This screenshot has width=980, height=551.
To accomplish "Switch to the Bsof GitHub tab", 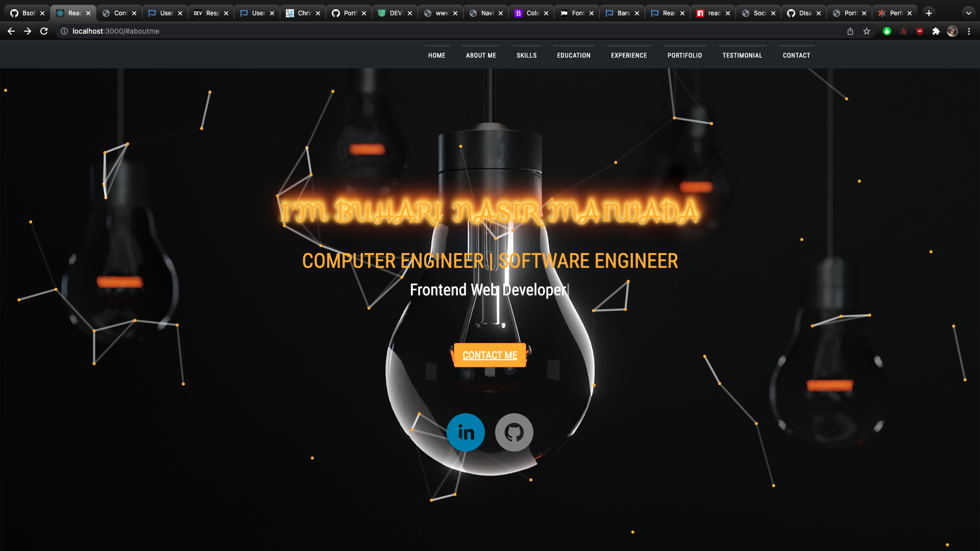I will pos(26,13).
